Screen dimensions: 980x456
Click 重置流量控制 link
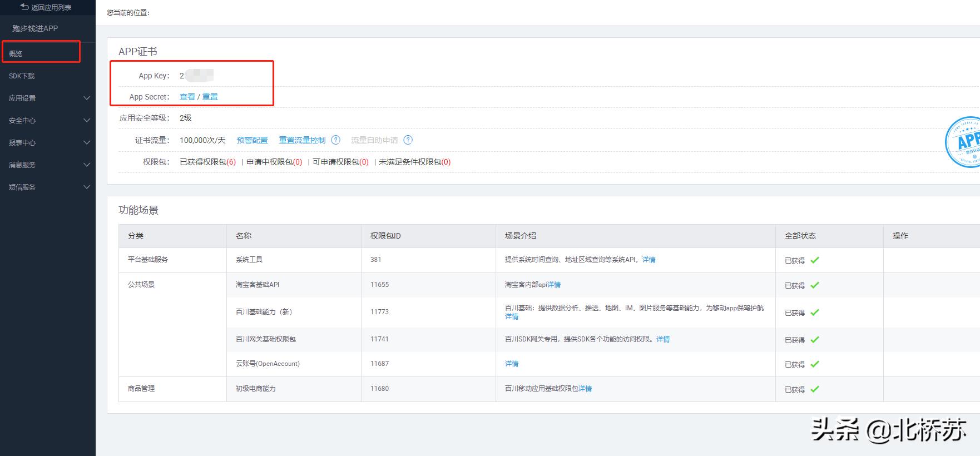pos(302,140)
